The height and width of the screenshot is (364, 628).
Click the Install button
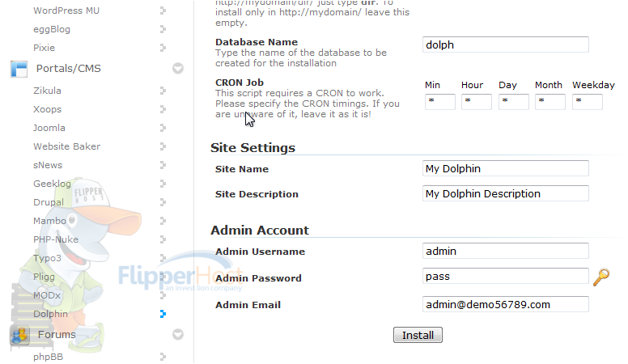click(x=418, y=335)
